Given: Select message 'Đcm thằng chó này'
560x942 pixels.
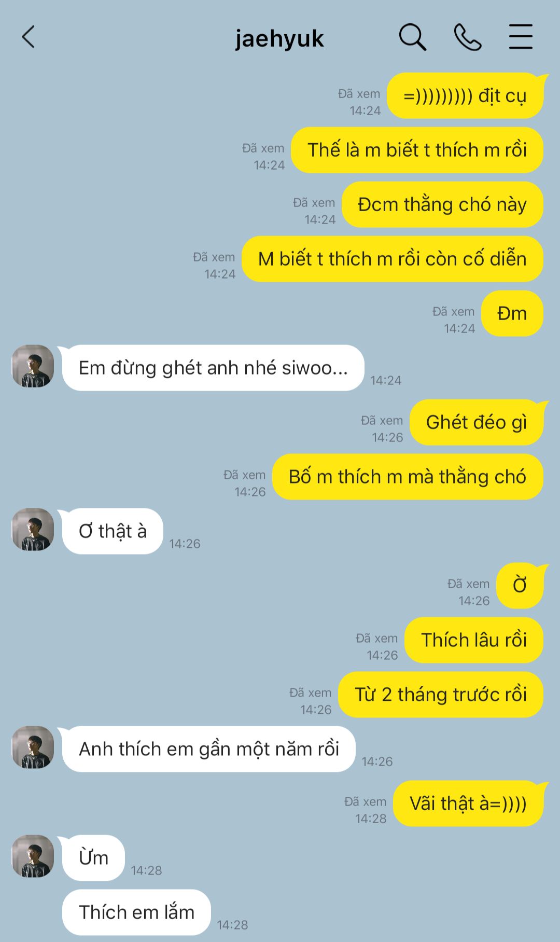Looking at the screenshot, I should point(442,204).
